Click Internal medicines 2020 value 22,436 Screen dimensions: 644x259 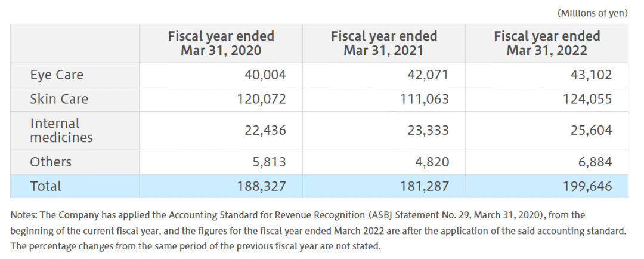click(265, 130)
